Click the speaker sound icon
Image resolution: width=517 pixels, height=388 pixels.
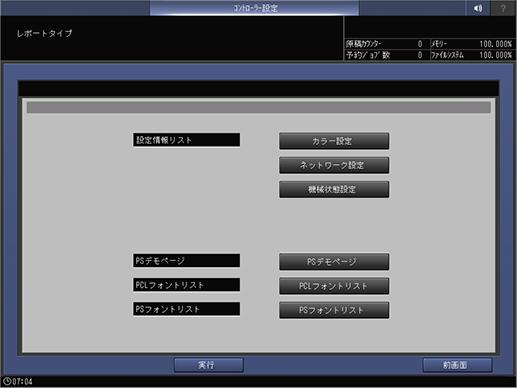click(478, 8)
